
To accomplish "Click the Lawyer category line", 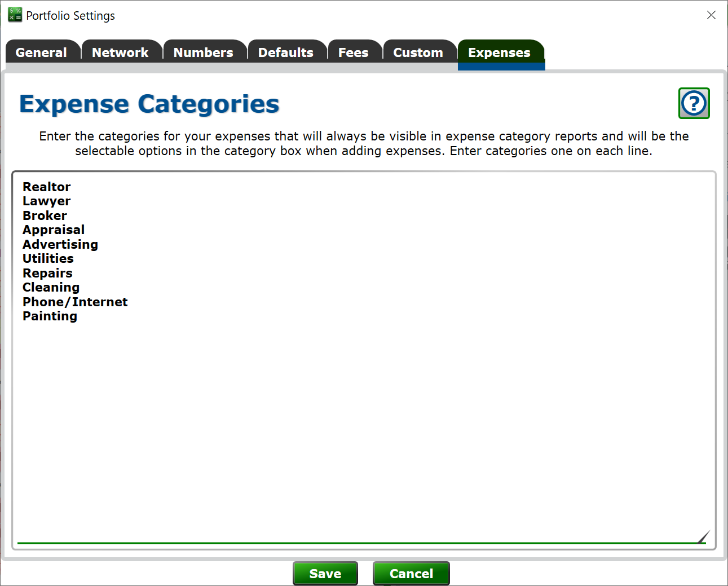I will (x=47, y=201).
